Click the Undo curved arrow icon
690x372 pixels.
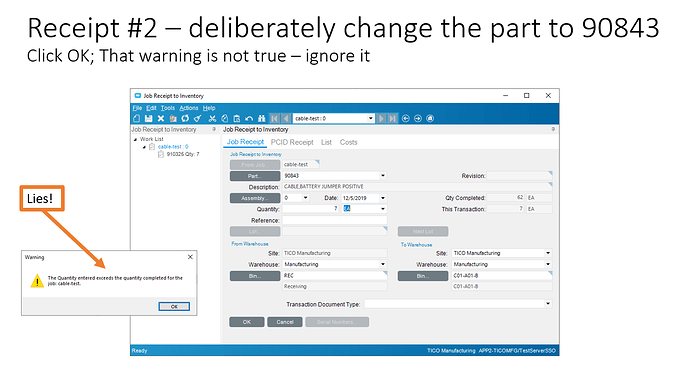249,118
